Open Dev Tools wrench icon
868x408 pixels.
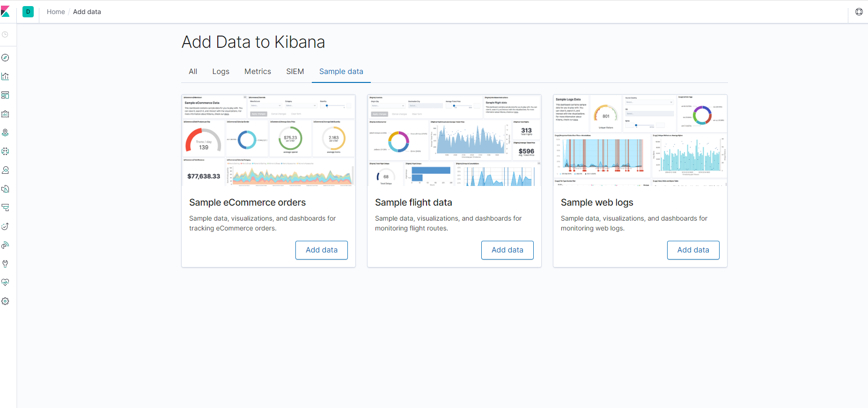click(x=6, y=264)
